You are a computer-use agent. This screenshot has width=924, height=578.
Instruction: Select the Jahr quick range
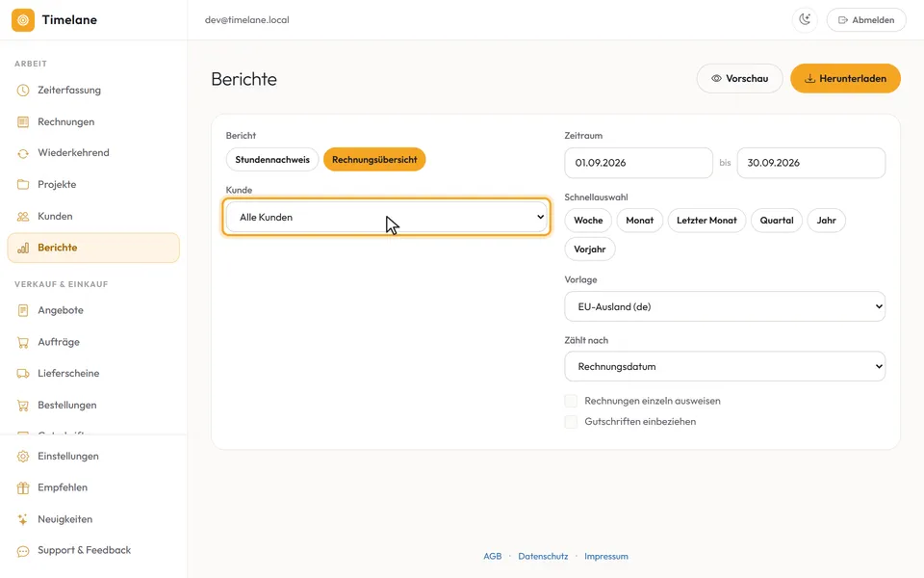click(x=826, y=221)
